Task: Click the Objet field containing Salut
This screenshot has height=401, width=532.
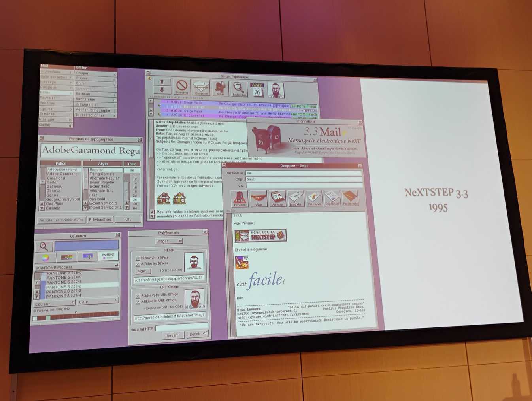Action: point(304,179)
